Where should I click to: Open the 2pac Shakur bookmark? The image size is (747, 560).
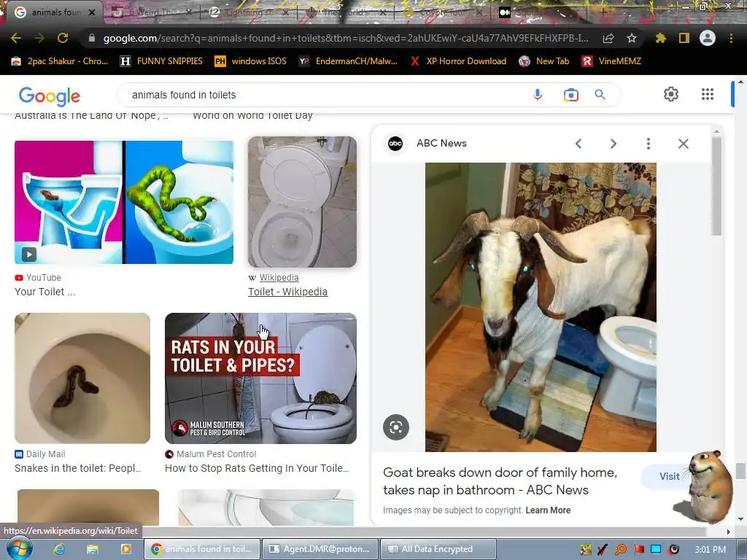pyautogui.click(x=60, y=61)
